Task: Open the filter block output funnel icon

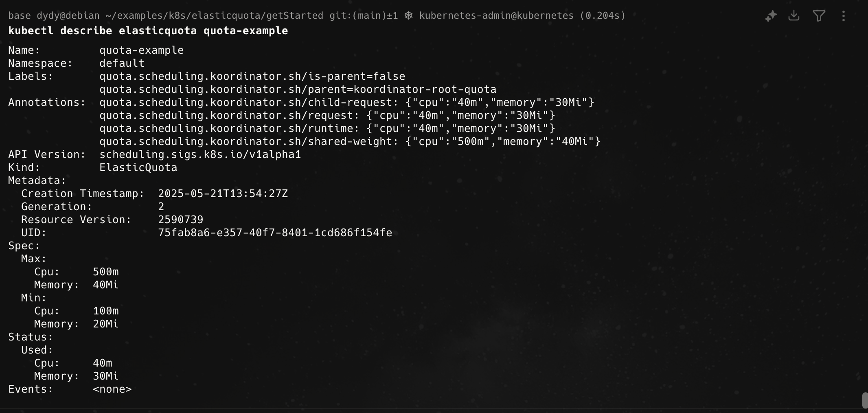Action: [819, 16]
